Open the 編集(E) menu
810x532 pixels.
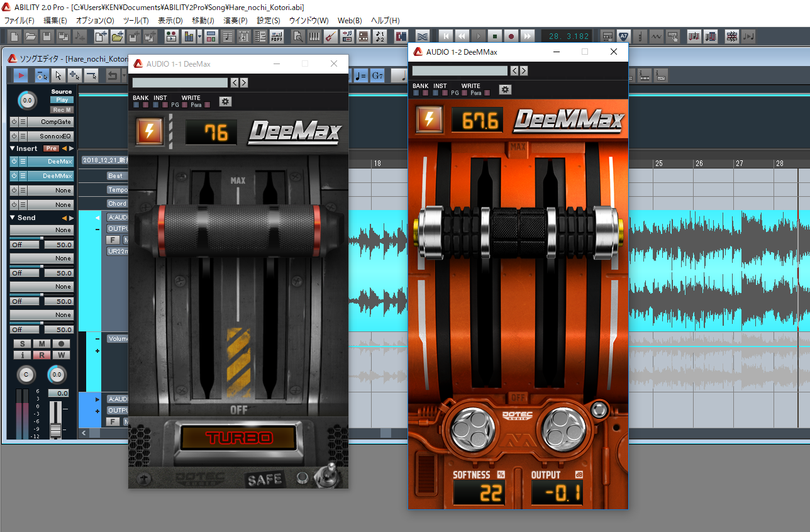(x=55, y=21)
